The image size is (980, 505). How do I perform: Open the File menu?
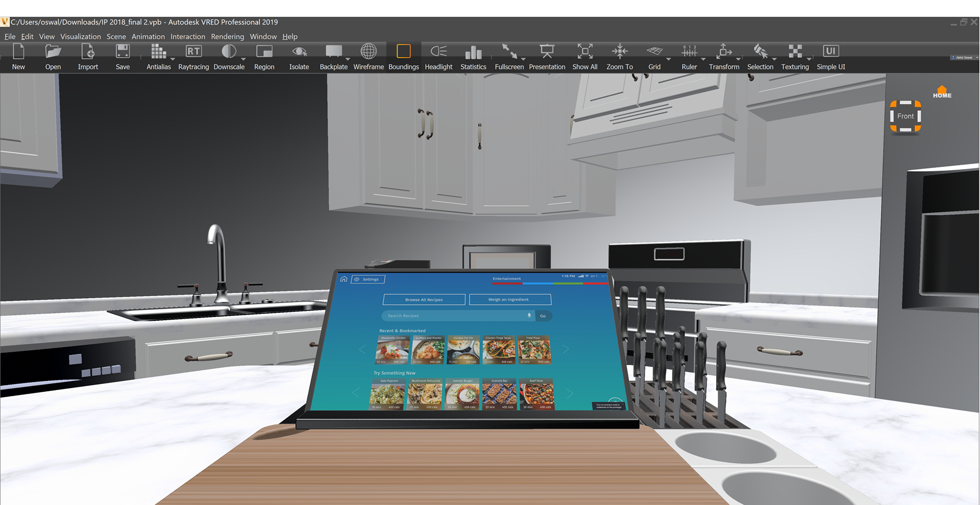[x=10, y=36]
